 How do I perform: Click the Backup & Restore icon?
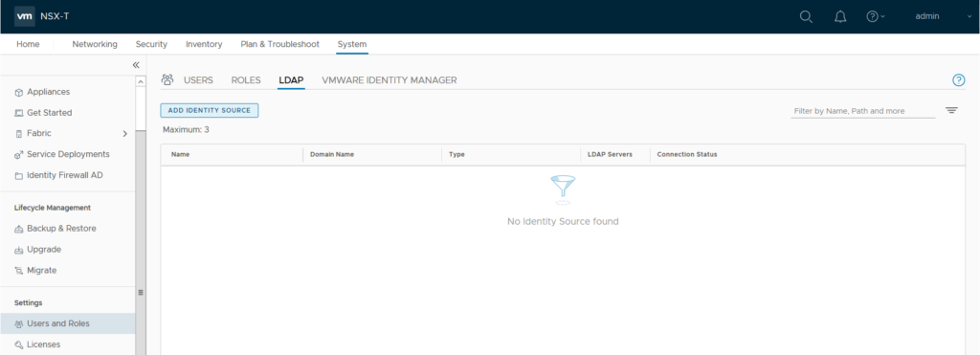(x=19, y=229)
